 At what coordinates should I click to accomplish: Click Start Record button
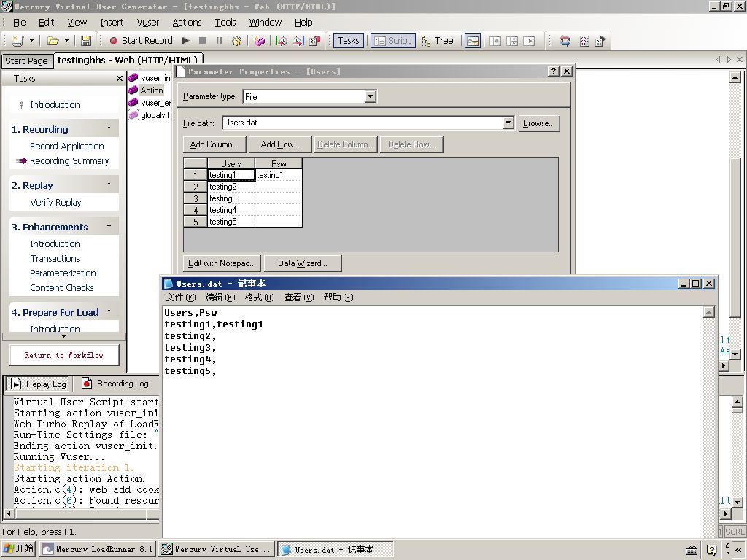point(141,41)
